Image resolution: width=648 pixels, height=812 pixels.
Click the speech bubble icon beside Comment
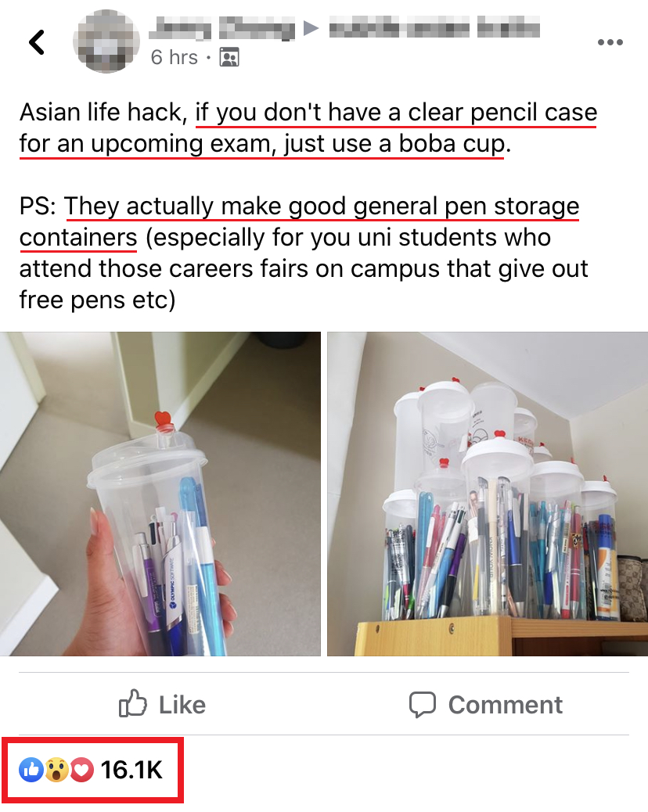click(x=422, y=705)
